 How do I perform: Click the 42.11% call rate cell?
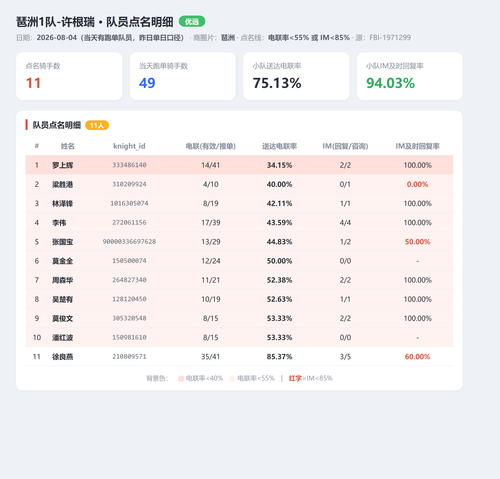point(279,203)
